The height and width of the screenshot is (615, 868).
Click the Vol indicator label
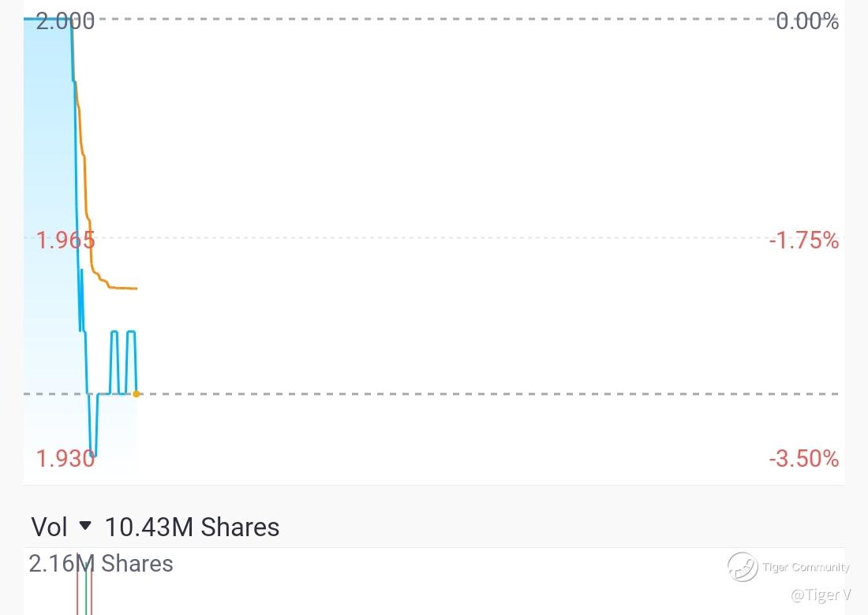click(x=49, y=527)
